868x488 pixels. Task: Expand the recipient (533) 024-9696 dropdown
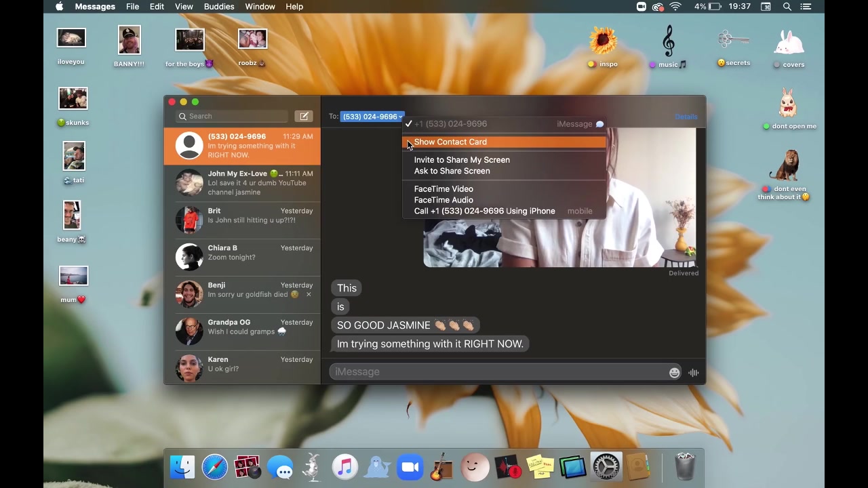click(372, 117)
